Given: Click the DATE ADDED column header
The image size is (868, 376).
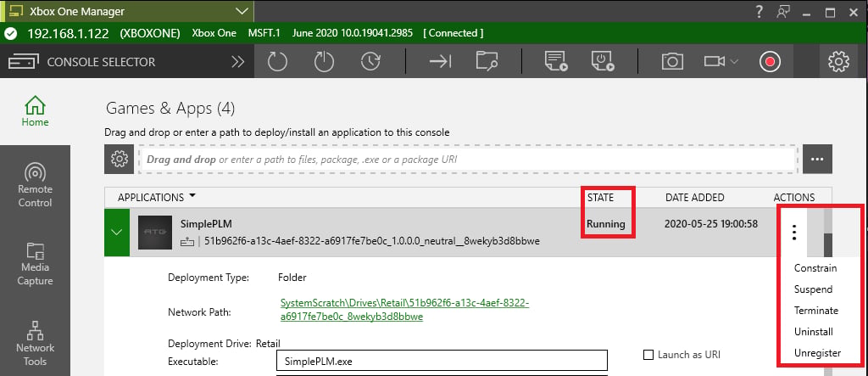Looking at the screenshot, I should tap(695, 198).
